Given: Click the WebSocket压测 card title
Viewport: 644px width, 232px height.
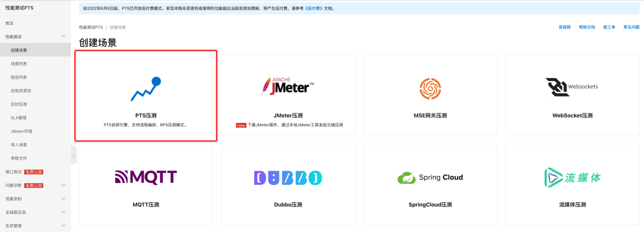Looking at the screenshot, I should [x=572, y=116].
